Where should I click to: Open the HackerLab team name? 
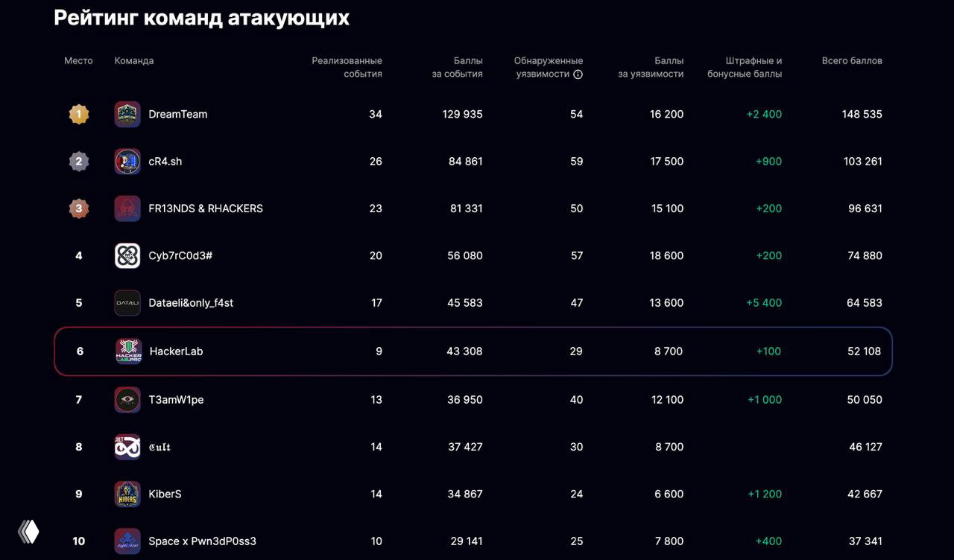pyautogui.click(x=176, y=351)
